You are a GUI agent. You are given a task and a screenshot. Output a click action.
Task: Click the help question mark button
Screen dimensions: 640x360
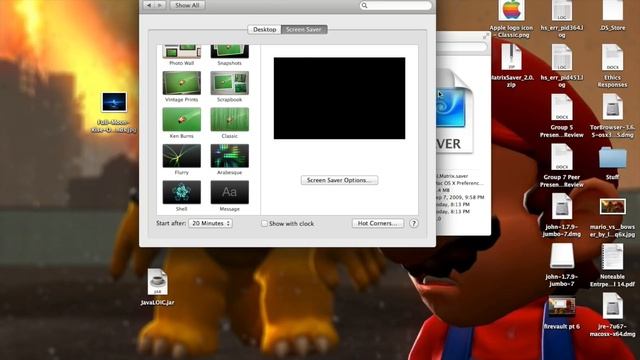click(413, 223)
